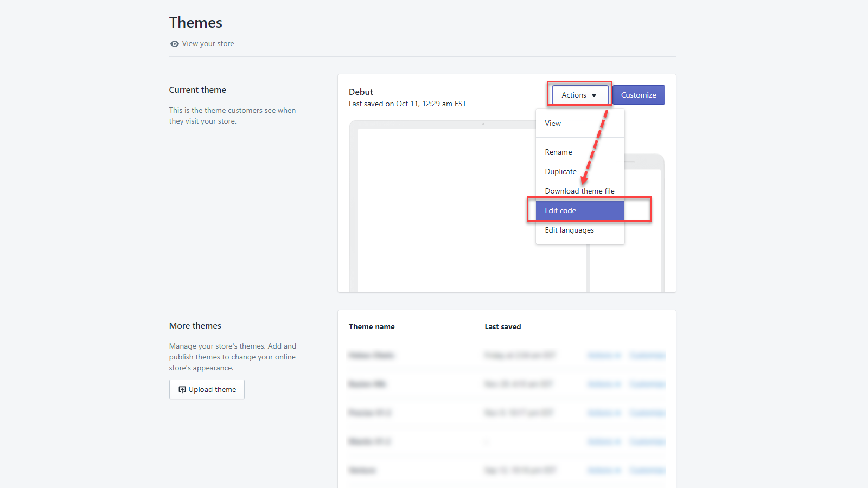Screen dimensions: 868x488
Task: Open the Actions dropdown for the Debut theme
Action: tap(578, 94)
